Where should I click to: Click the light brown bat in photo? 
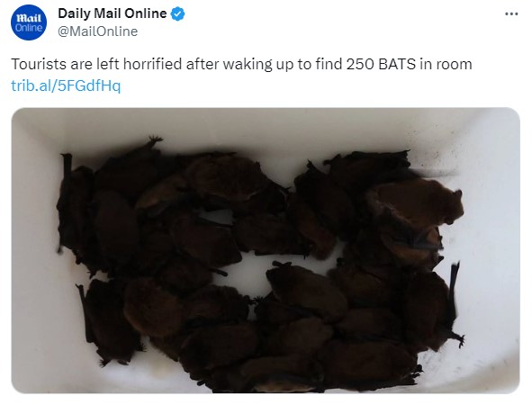(x=419, y=203)
